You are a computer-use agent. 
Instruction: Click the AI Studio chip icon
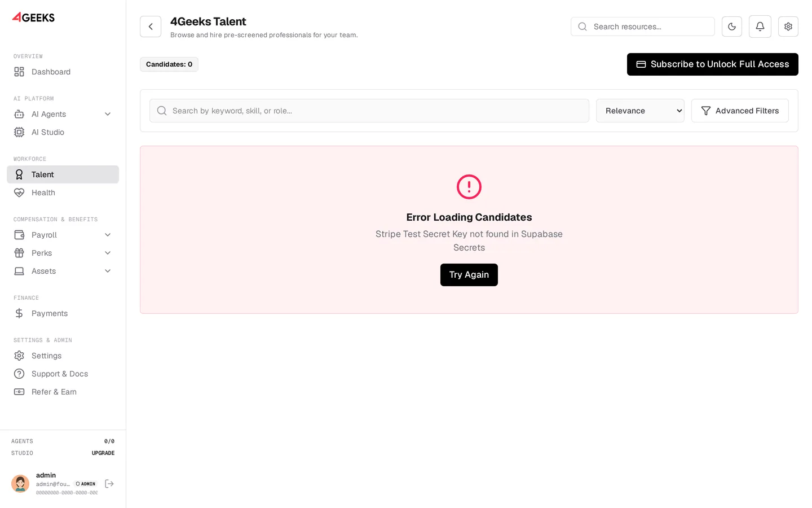click(x=19, y=132)
